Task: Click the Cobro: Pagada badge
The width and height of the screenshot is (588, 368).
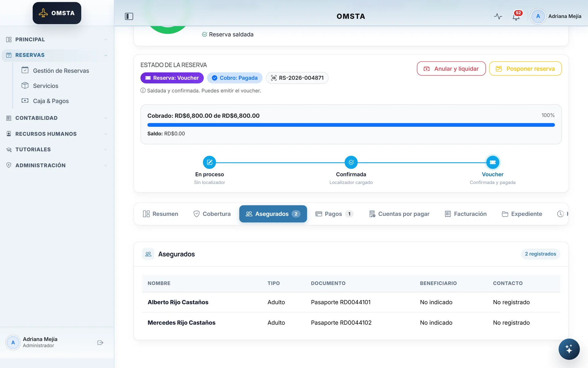Action: coord(235,78)
